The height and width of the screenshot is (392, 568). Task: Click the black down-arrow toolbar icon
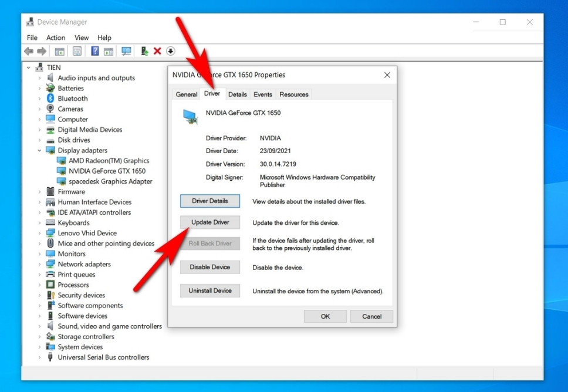(x=170, y=52)
